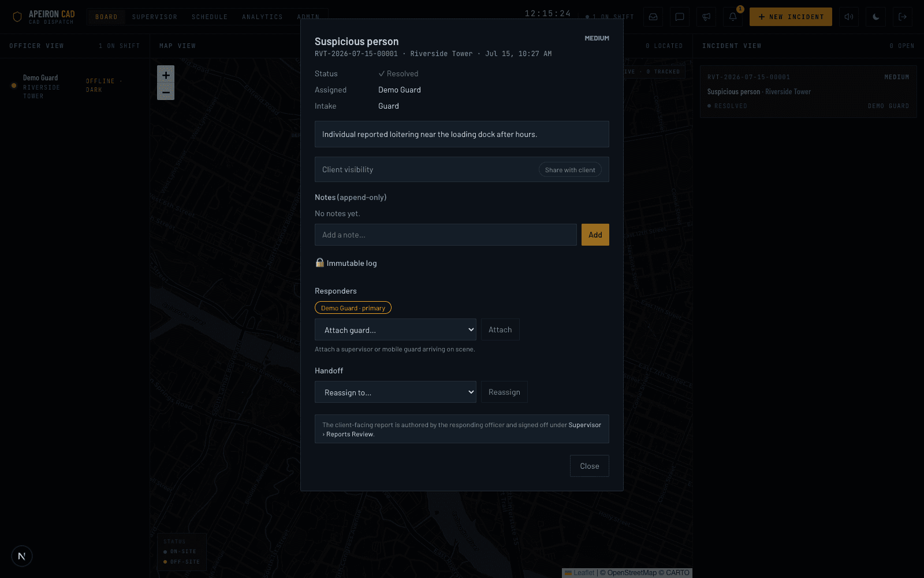Click the logout arrow icon
The height and width of the screenshot is (578, 924).
pos(903,17)
